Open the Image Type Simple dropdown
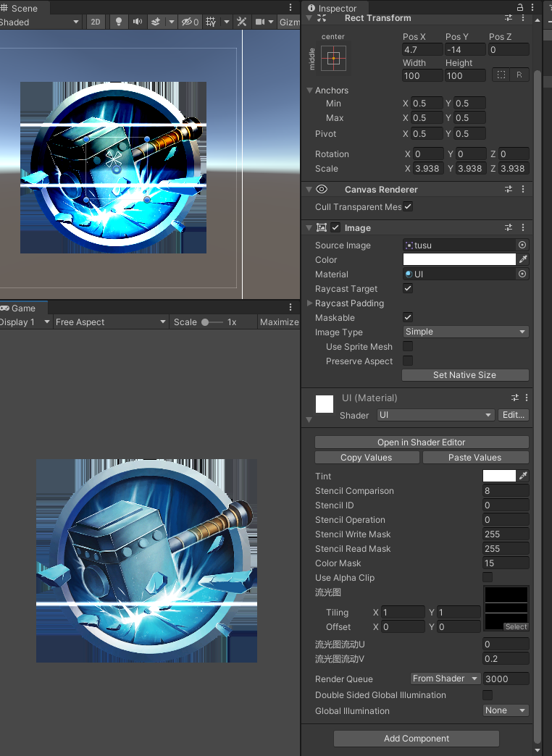Screen dimensions: 552x756 (466, 332)
